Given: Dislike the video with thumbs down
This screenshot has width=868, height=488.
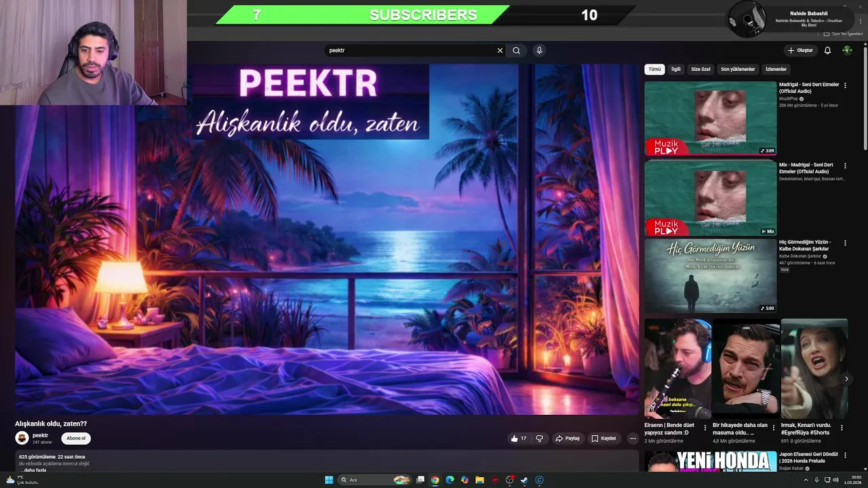Looking at the screenshot, I should point(540,439).
